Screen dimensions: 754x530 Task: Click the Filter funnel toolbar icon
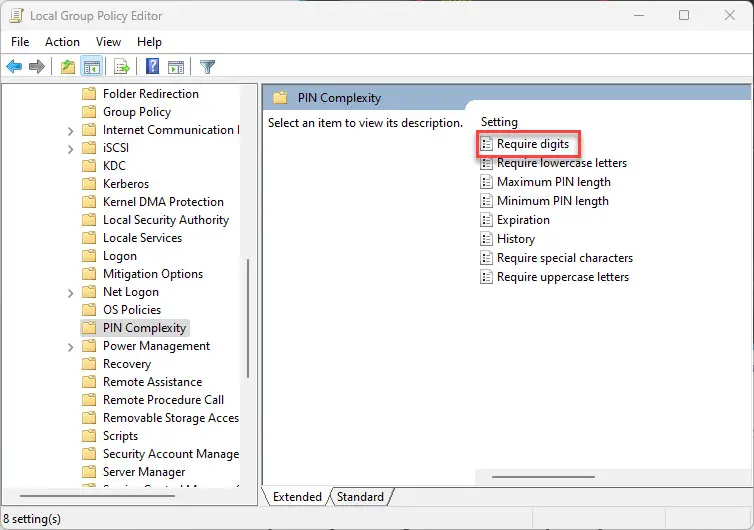coord(207,66)
